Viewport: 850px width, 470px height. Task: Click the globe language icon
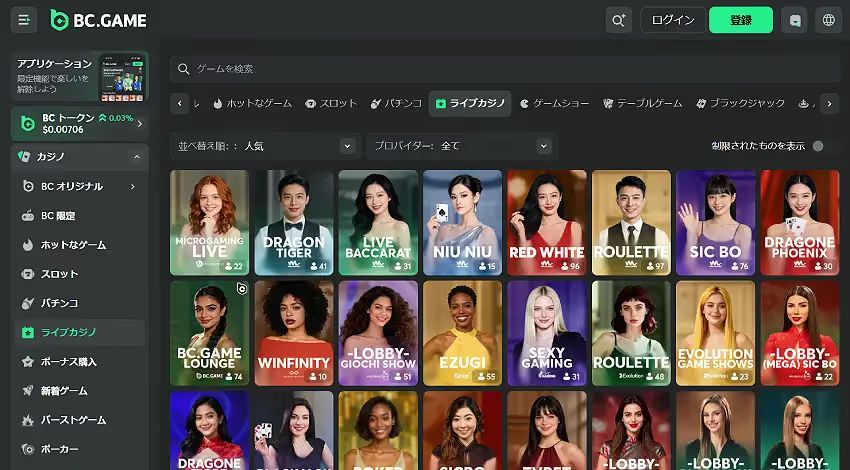pos(828,20)
